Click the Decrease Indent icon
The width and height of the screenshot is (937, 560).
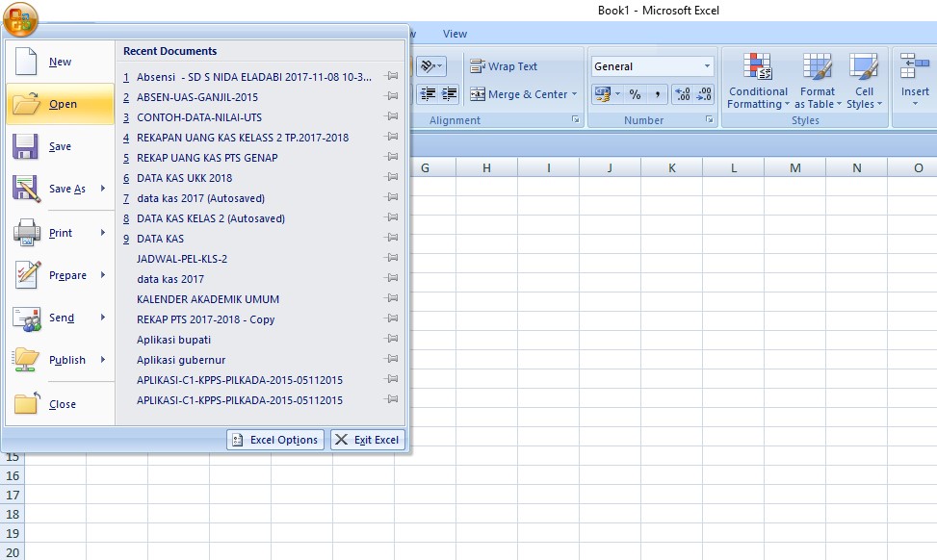click(428, 93)
